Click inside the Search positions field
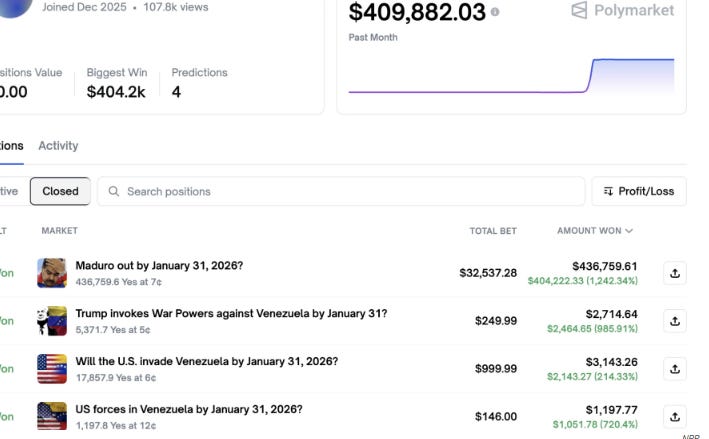 (x=341, y=191)
